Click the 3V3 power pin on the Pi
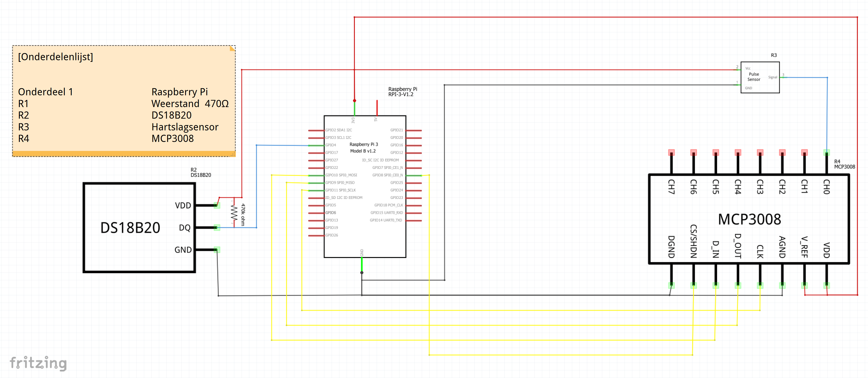The width and height of the screenshot is (868, 378). (x=354, y=108)
